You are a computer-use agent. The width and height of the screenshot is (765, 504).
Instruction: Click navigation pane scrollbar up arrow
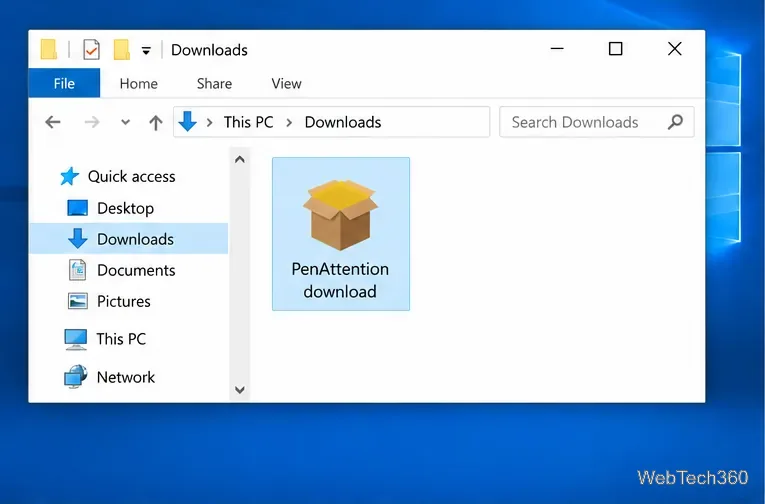(x=240, y=159)
